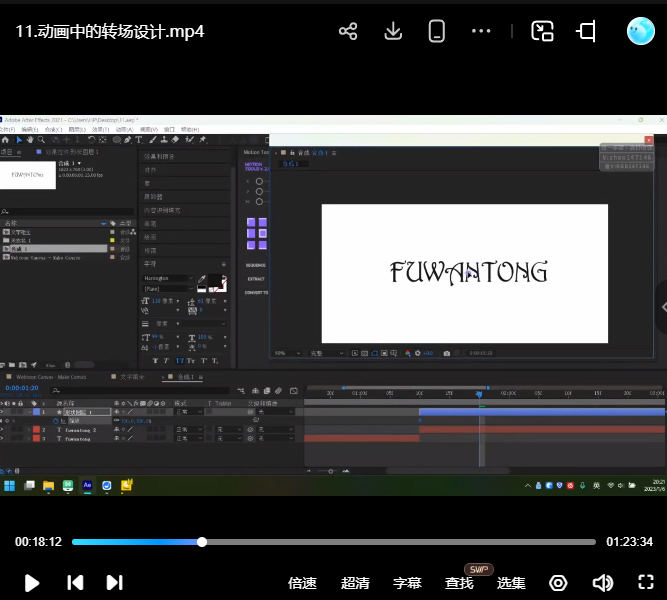Click the video progress bar handle
The height and width of the screenshot is (600, 667).
coord(202,542)
